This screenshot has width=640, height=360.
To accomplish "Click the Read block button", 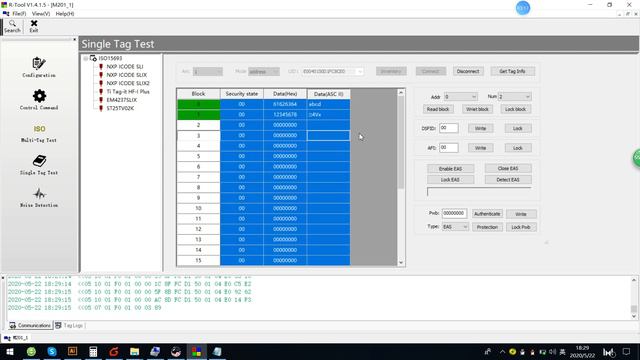I will (x=438, y=109).
